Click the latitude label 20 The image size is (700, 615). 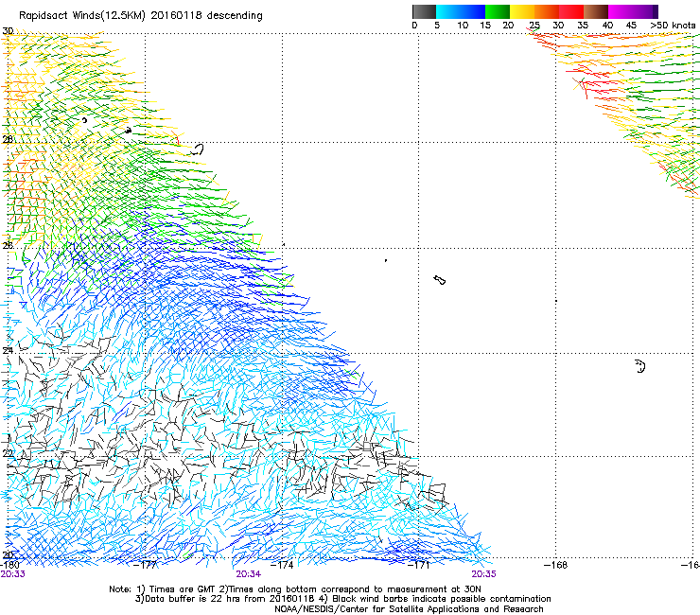click(x=8, y=554)
